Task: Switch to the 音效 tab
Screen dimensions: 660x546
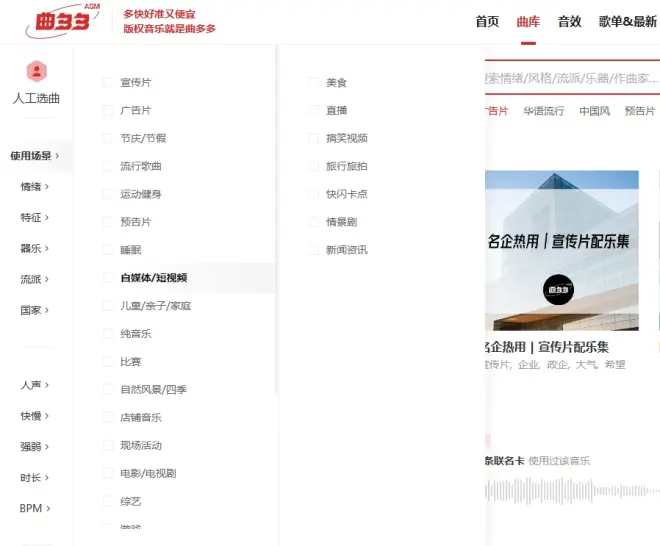Action: (x=569, y=22)
